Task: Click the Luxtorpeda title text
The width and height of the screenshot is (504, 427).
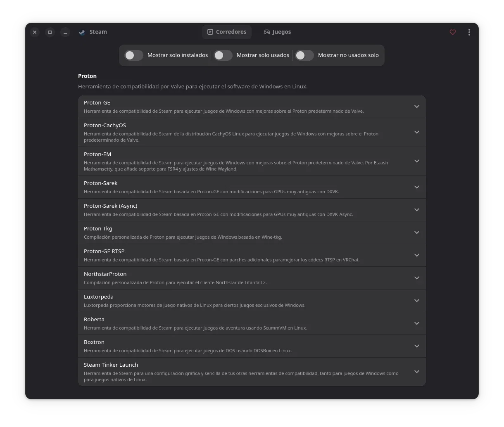Action: click(99, 297)
